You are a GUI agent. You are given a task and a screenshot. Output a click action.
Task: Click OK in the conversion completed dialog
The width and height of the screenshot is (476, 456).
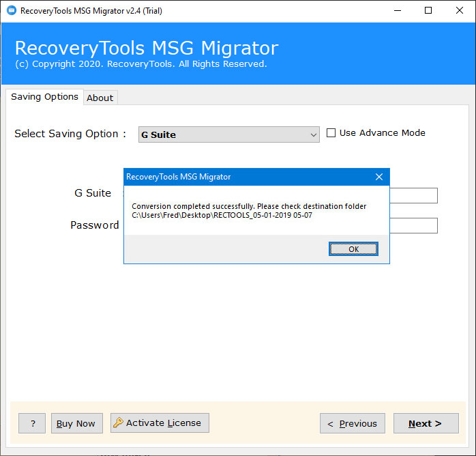click(x=353, y=249)
